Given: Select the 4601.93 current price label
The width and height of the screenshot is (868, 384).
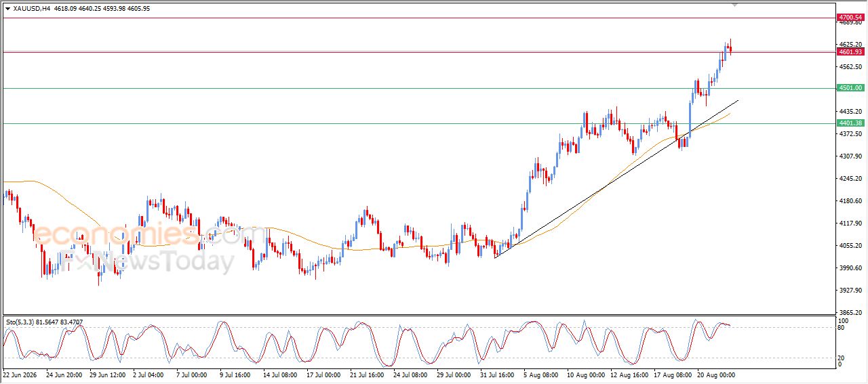Looking at the screenshot, I should [x=850, y=52].
